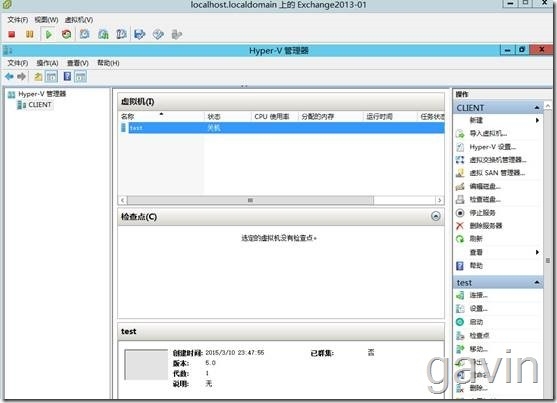Click the 导入虚拟机 import icon
This screenshot has height=403, width=557.
pyautogui.click(x=460, y=134)
